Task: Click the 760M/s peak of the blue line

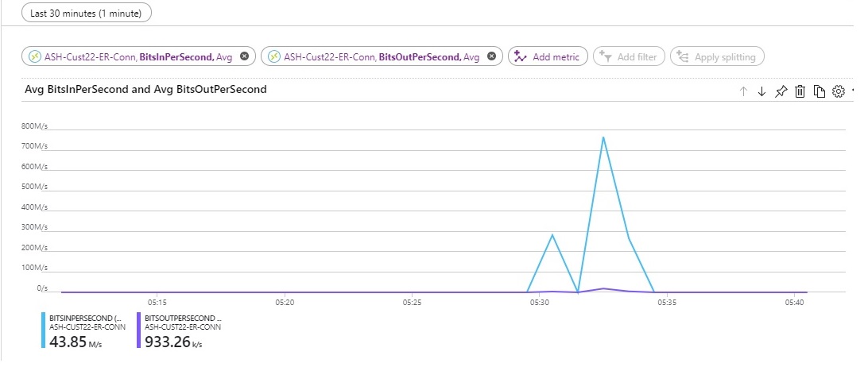Action: coord(603,137)
